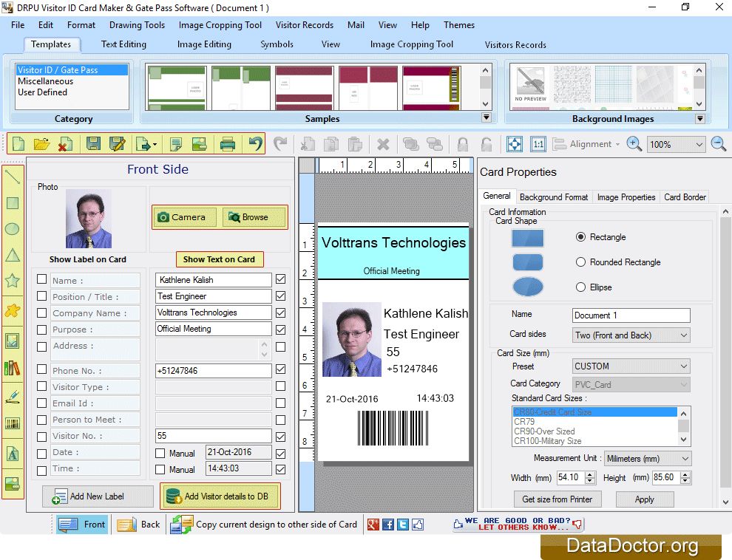Switch to the Text Editing tab
Viewport: 732px width, 560px height.
[123, 44]
